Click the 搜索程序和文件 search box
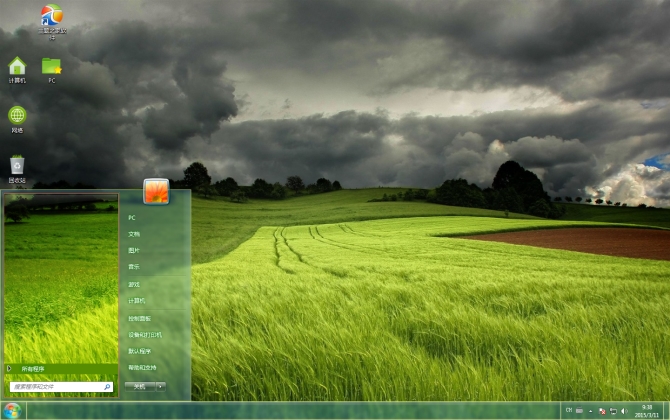 (61, 387)
